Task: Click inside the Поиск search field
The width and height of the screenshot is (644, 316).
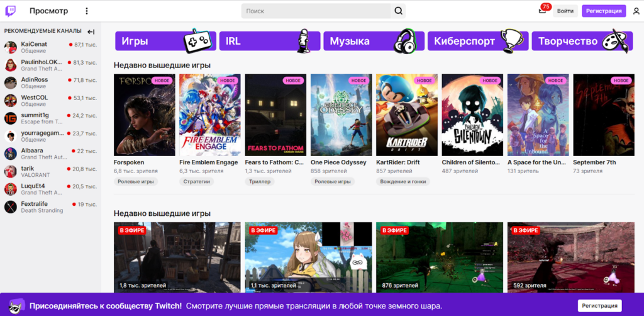Action: (316, 11)
